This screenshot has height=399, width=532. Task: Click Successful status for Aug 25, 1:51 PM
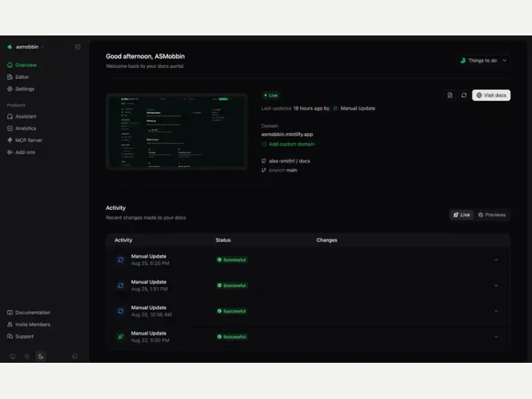click(232, 285)
